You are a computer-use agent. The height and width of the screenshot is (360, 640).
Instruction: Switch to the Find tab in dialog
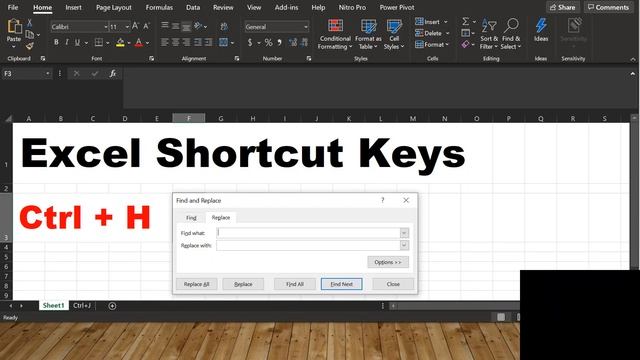pyautogui.click(x=191, y=218)
